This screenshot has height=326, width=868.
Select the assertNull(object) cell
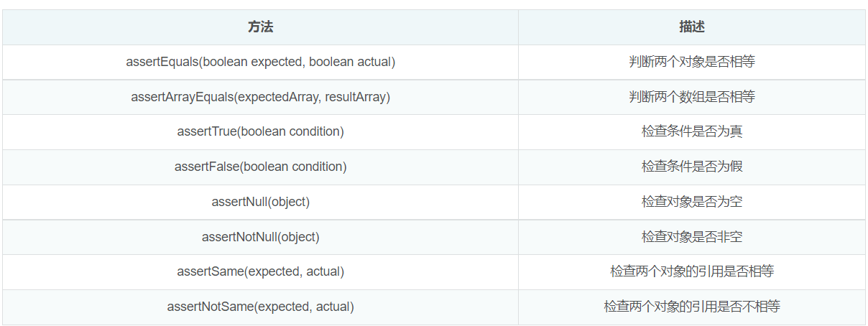tap(260, 202)
